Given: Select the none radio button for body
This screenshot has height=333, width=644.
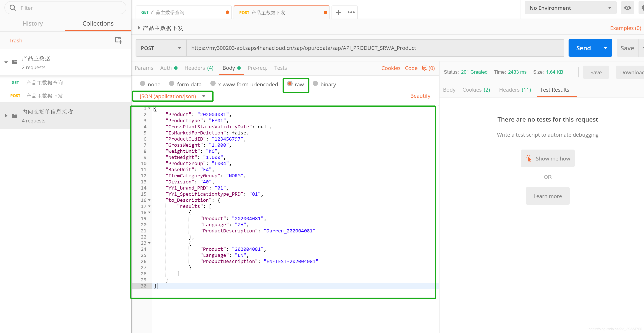Looking at the screenshot, I should point(142,84).
